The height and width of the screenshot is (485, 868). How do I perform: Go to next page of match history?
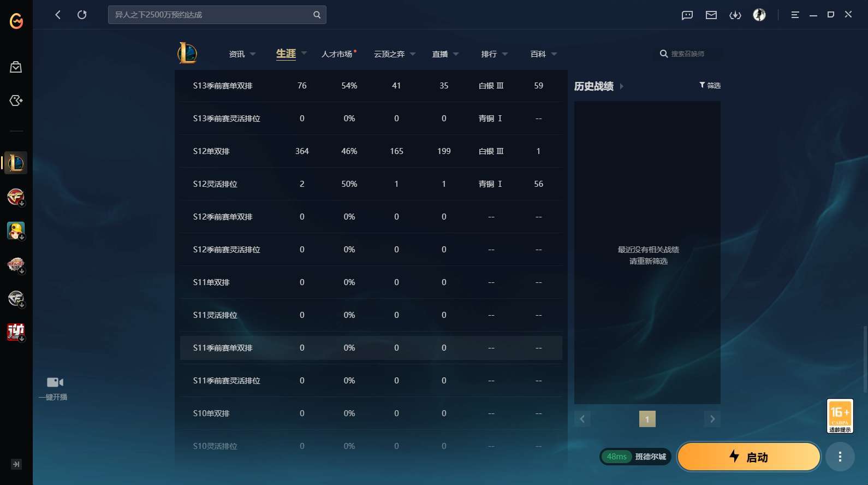pyautogui.click(x=712, y=419)
